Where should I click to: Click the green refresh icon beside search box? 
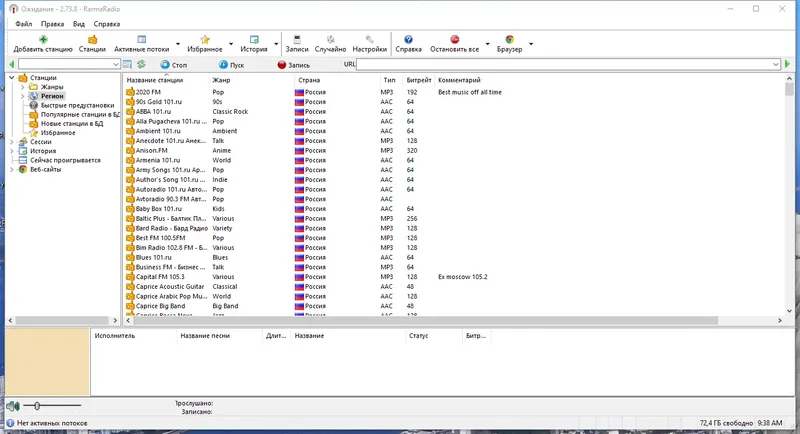[x=141, y=64]
